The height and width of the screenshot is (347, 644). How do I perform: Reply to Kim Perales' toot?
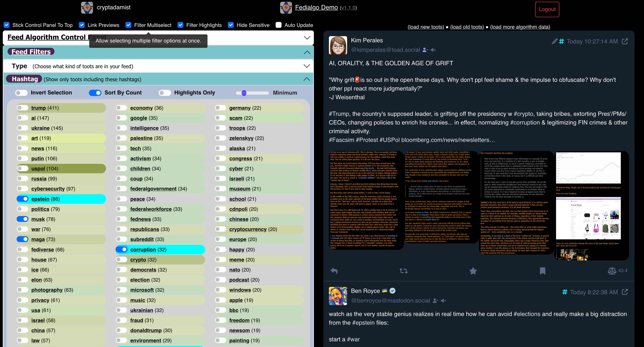point(334,271)
